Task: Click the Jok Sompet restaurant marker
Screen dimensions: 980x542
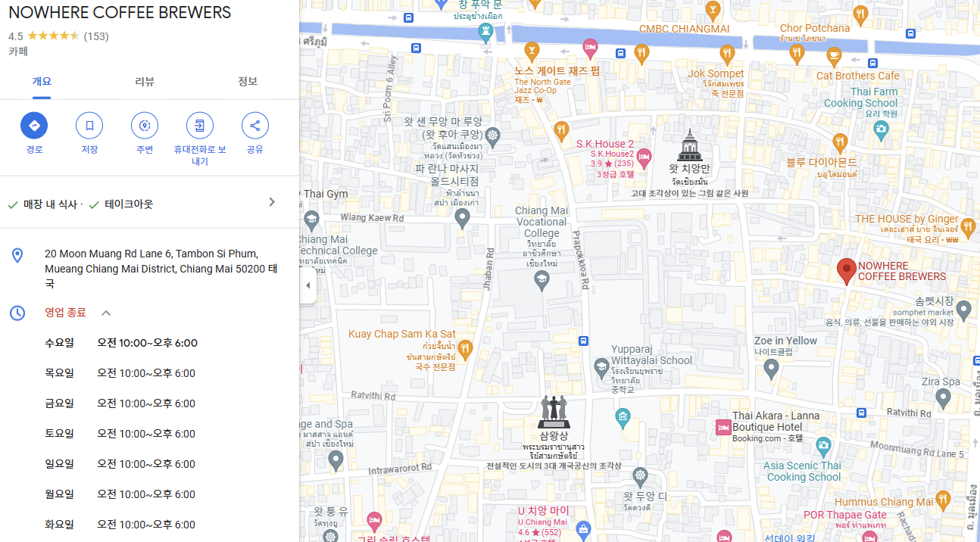Action: (x=728, y=53)
